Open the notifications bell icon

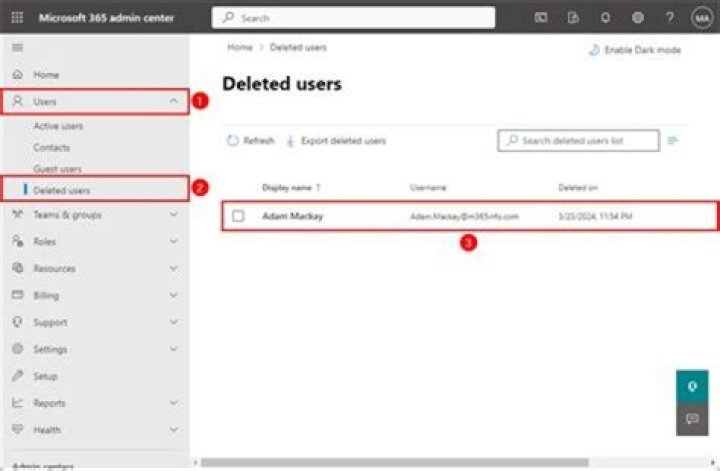point(605,17)
